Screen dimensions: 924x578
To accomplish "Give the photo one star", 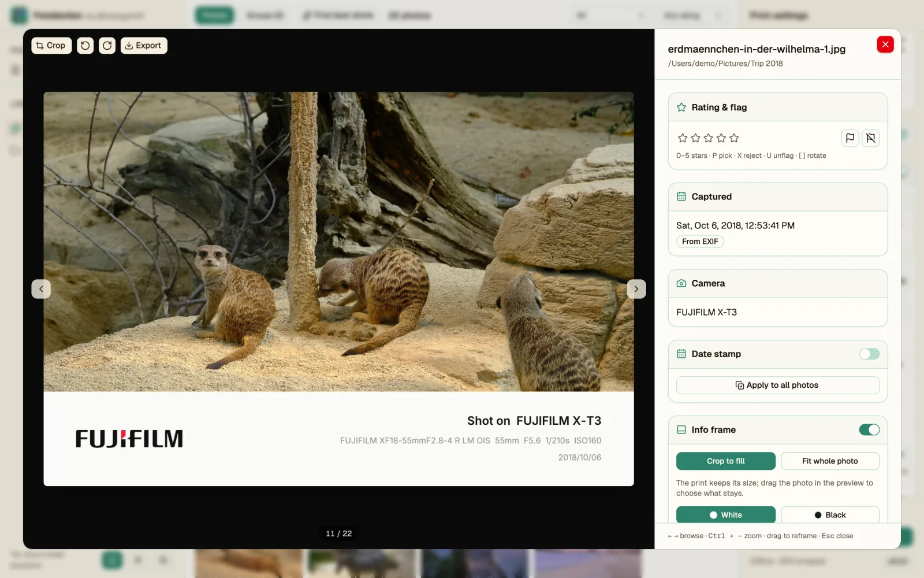I will (683, 138).
